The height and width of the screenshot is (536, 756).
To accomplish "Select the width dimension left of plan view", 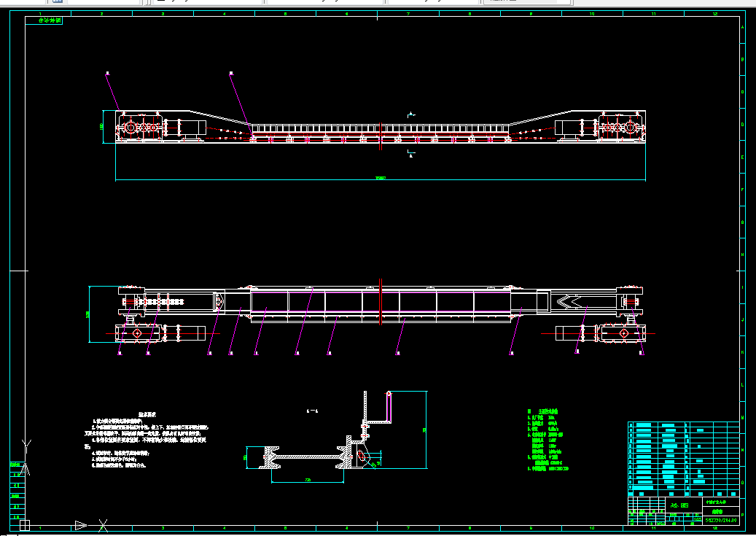I will tap(89, 314).
